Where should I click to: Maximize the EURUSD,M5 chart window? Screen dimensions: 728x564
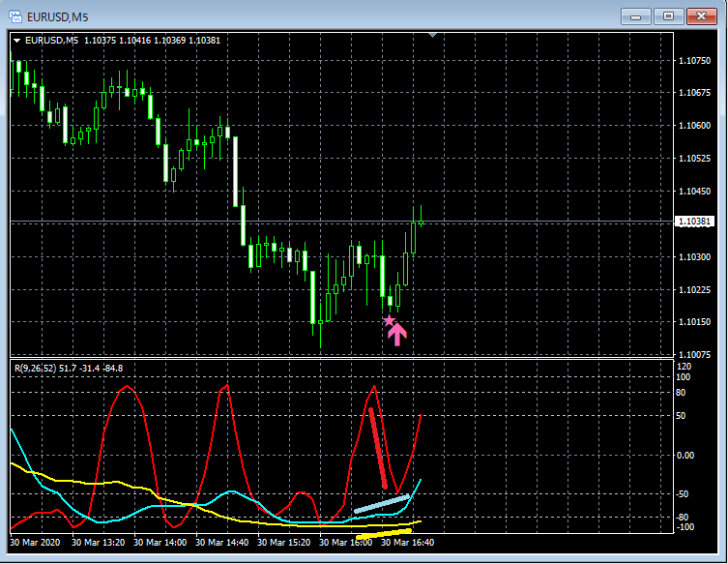(668, 16)
